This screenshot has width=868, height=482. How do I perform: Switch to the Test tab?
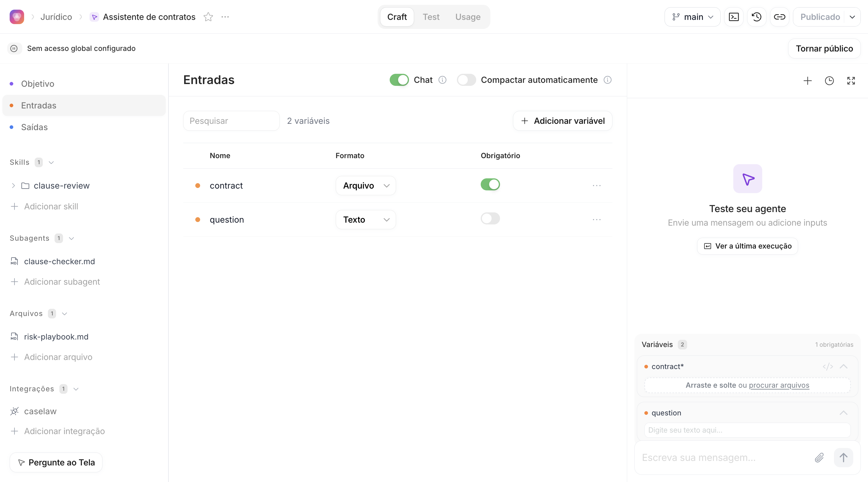pos(431,17)
